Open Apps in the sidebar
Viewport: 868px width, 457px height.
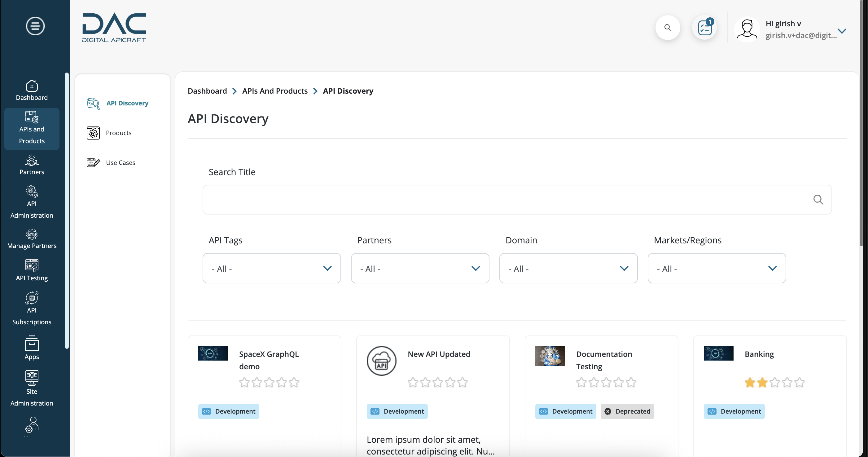point(32,348)
